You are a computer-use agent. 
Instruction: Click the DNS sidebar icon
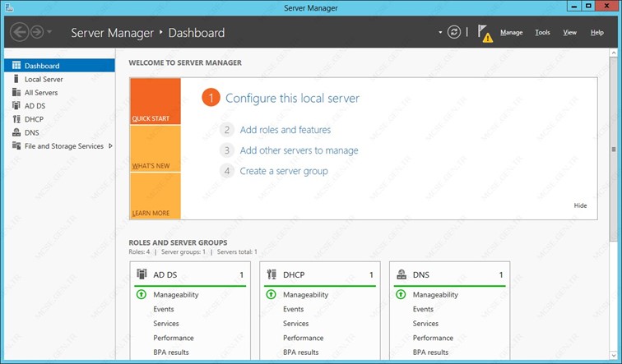(16, 132)
